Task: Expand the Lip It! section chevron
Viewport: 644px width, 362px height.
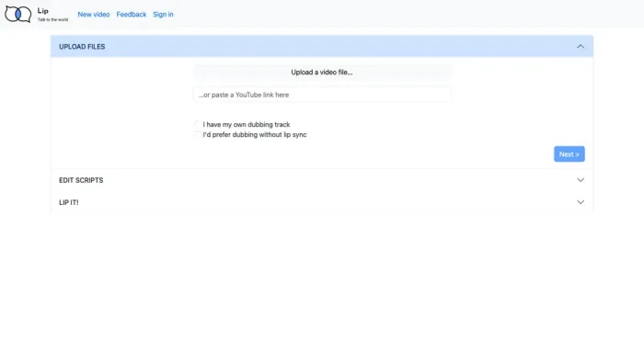Action: tap(581, 202)
